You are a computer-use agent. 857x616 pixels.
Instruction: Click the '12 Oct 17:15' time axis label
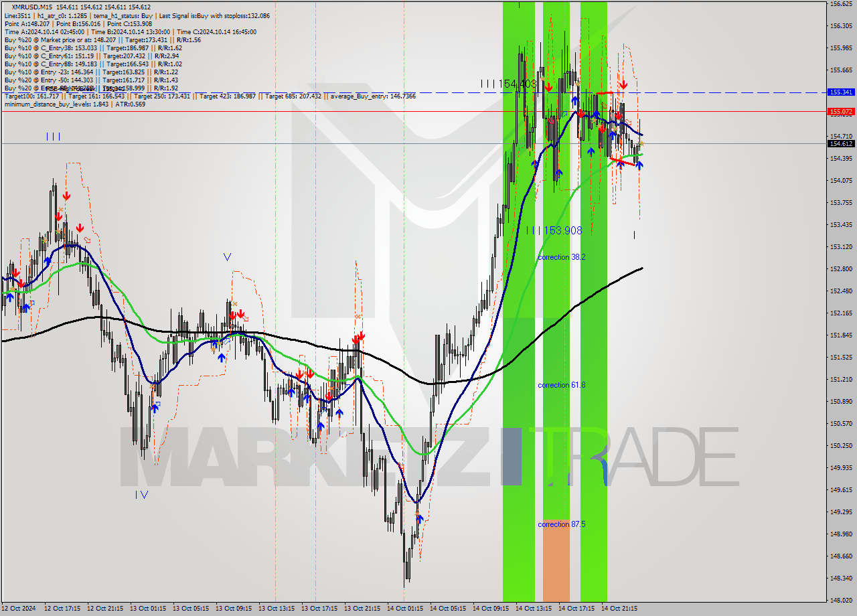tap(62, 609)
